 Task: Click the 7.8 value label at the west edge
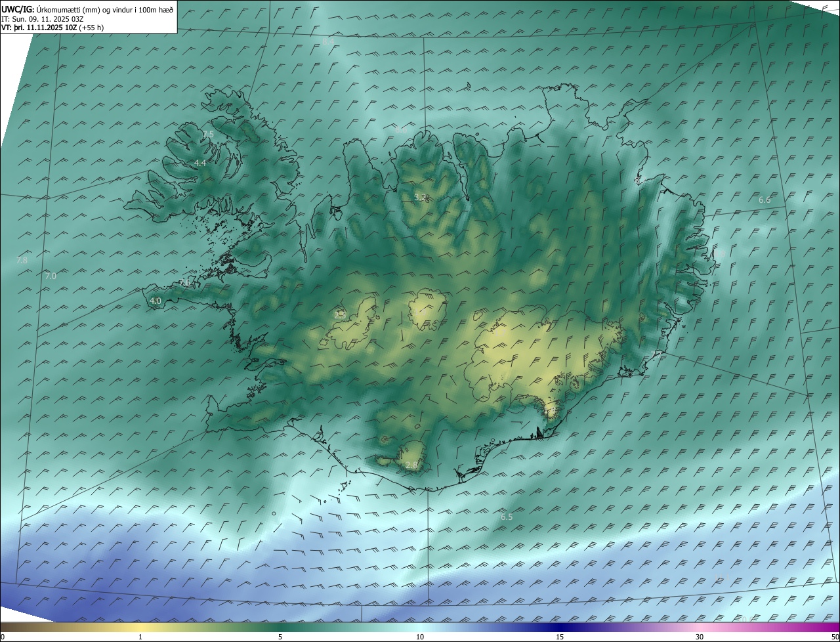[x=22, y=261]
